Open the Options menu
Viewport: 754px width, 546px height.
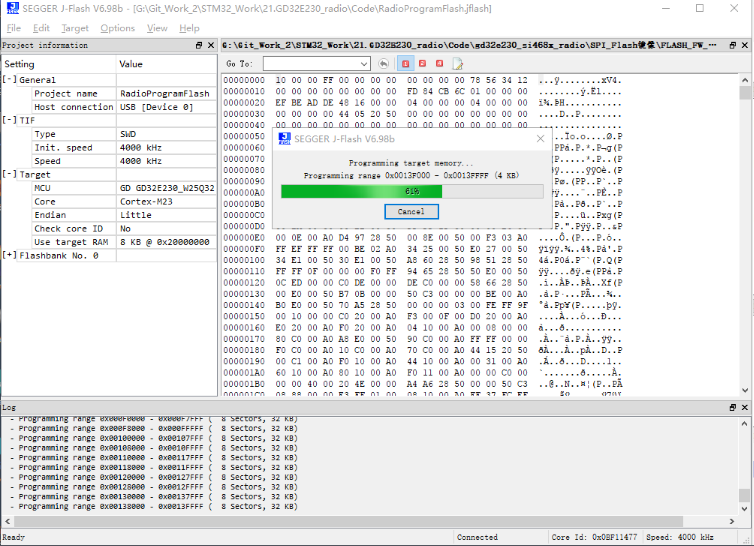pos(117,28)
